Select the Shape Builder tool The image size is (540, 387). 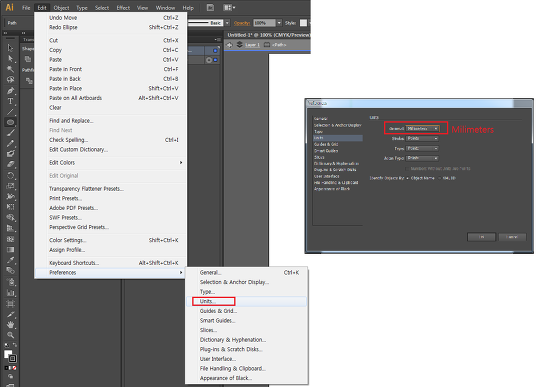(x=10, y=218)
